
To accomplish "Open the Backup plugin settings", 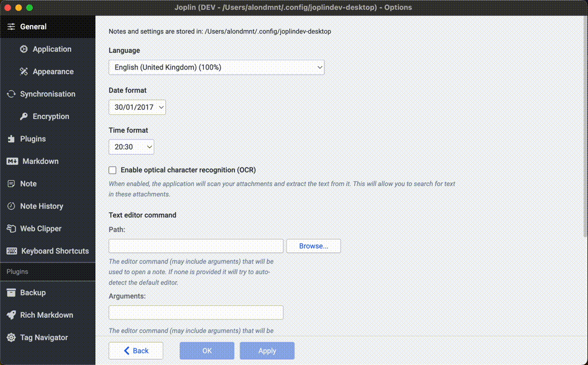I will [x=48, y=293].
